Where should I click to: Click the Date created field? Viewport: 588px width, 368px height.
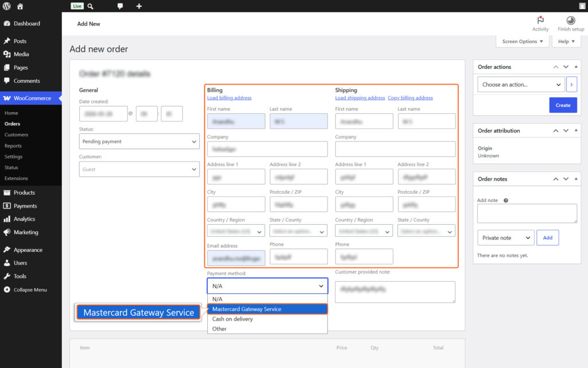[103, 114]
